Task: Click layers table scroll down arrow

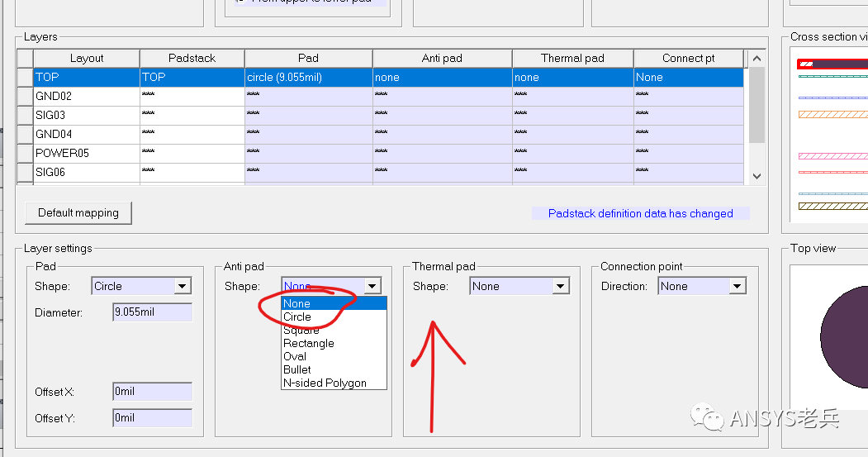Action: (x=757, y=176)
